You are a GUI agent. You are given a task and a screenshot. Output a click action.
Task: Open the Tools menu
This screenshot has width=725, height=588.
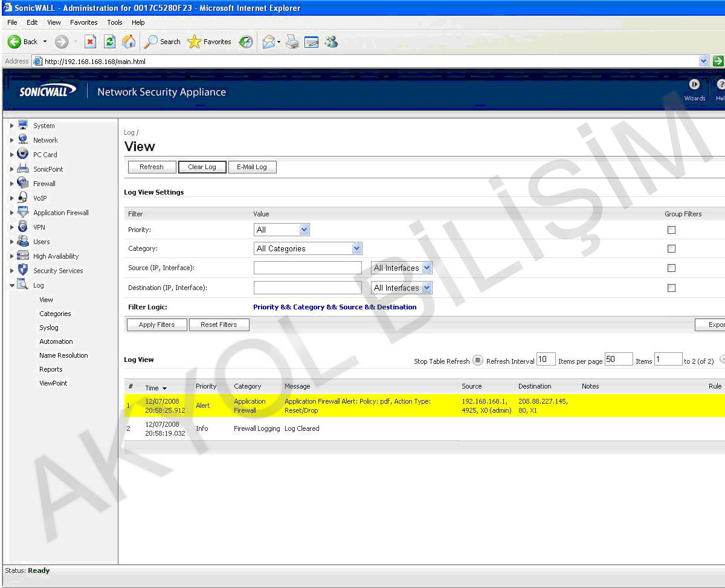[115, 22]
